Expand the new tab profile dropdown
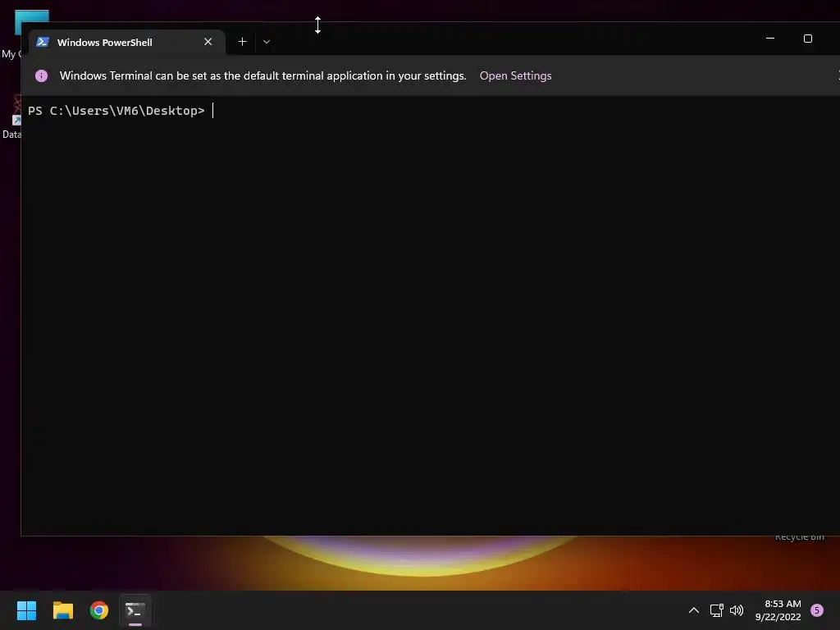 [x=267, y=42]
